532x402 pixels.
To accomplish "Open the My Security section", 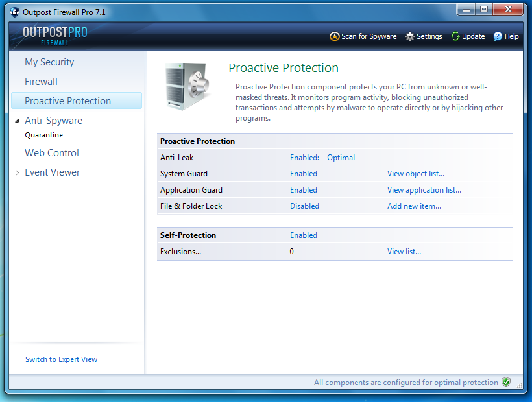I will point(49,62).
